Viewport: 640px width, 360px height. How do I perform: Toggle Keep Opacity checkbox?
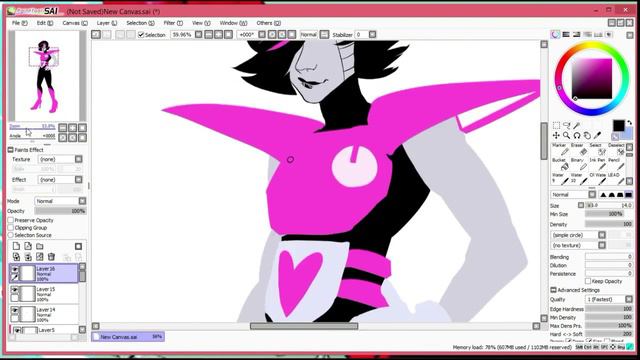click(x=588, y=281)
